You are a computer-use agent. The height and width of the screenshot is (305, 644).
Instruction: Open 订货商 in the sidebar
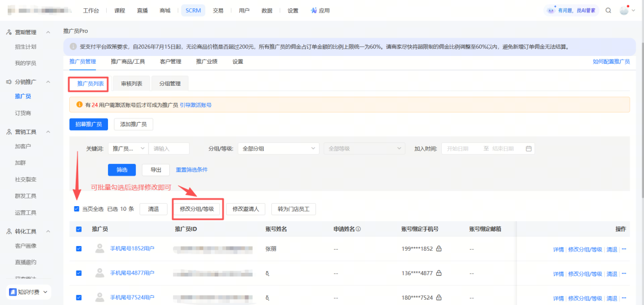23,113
